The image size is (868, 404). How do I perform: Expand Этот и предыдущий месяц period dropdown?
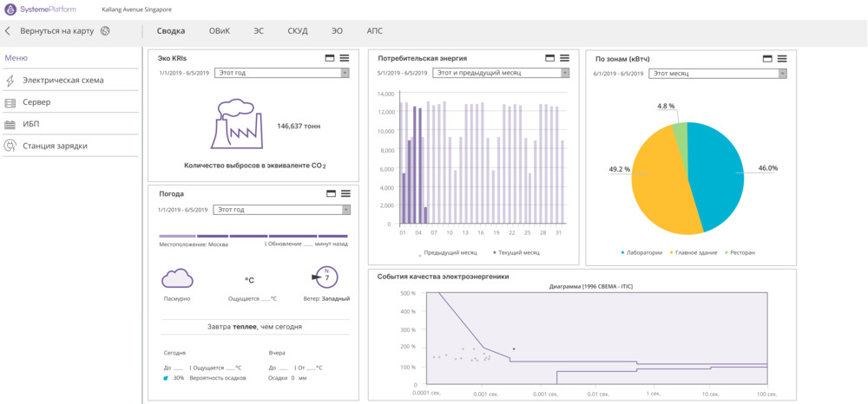click(x=502, y=74)
